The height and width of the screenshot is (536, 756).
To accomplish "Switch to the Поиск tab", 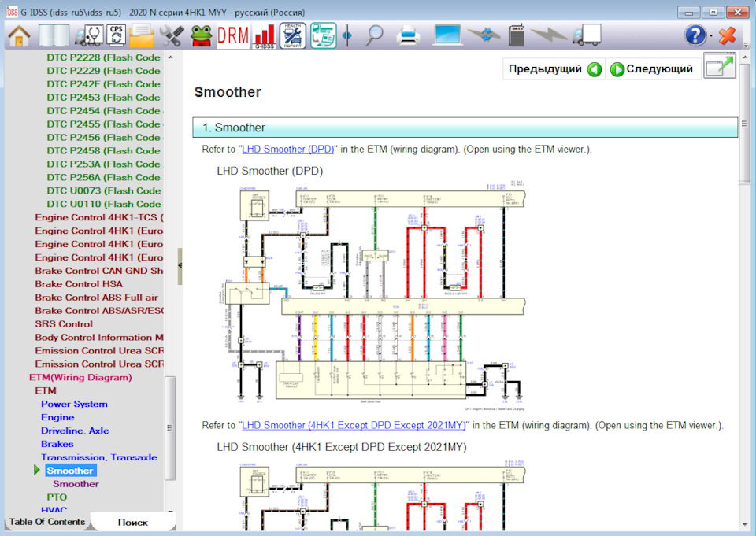I will pos(132,522).
